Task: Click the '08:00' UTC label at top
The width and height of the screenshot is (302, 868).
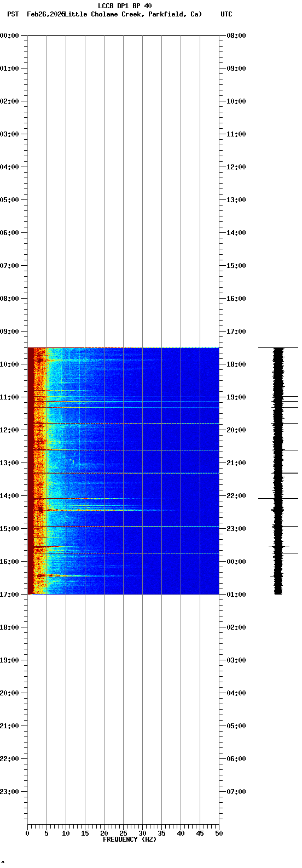Action: 236,36
